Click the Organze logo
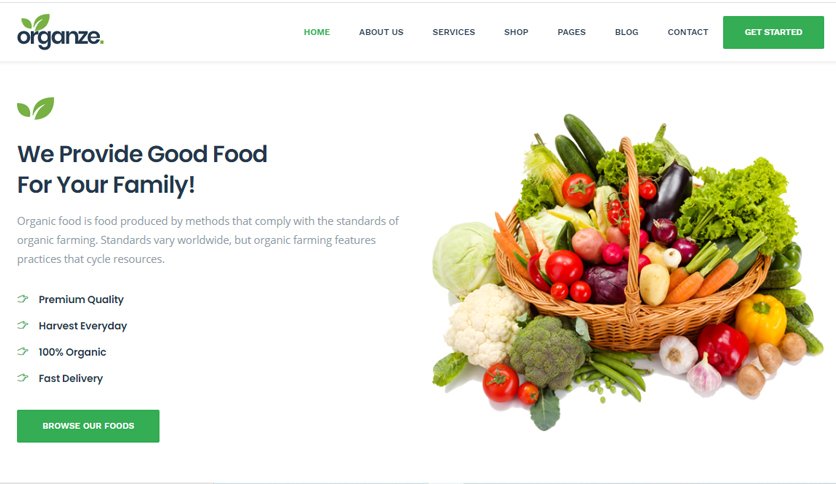Image resolution: width=836 pixels, height=484 pixels. pos(60,32)
